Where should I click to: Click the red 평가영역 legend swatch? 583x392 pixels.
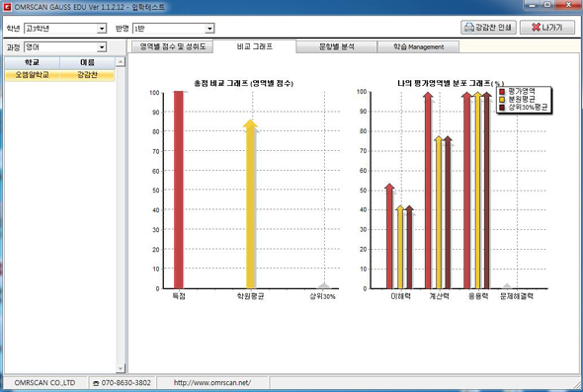click(502, 92)
